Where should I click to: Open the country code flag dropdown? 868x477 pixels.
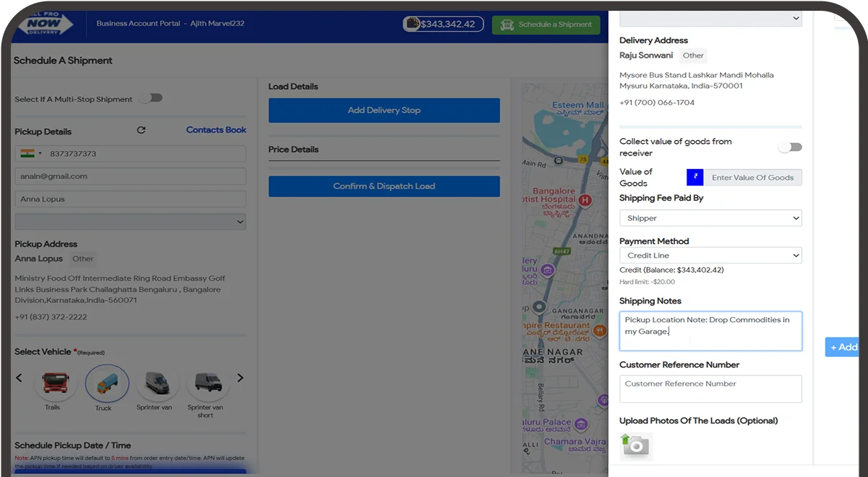coord(31,153)
